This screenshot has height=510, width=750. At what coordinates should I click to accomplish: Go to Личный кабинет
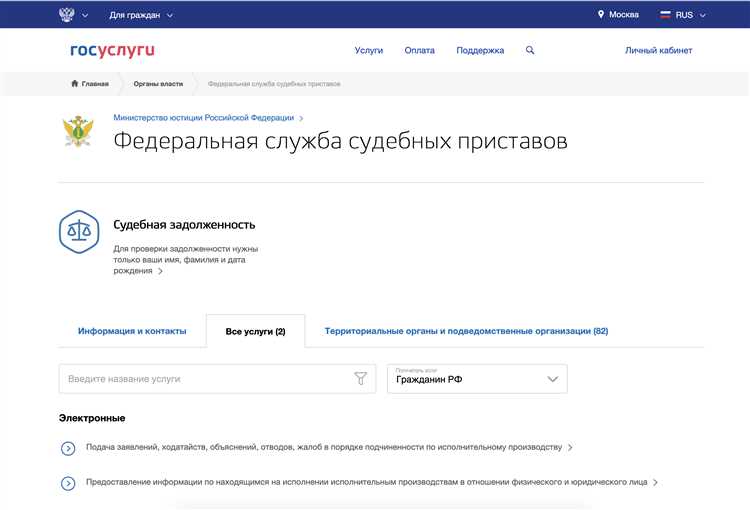click(658, 50)
